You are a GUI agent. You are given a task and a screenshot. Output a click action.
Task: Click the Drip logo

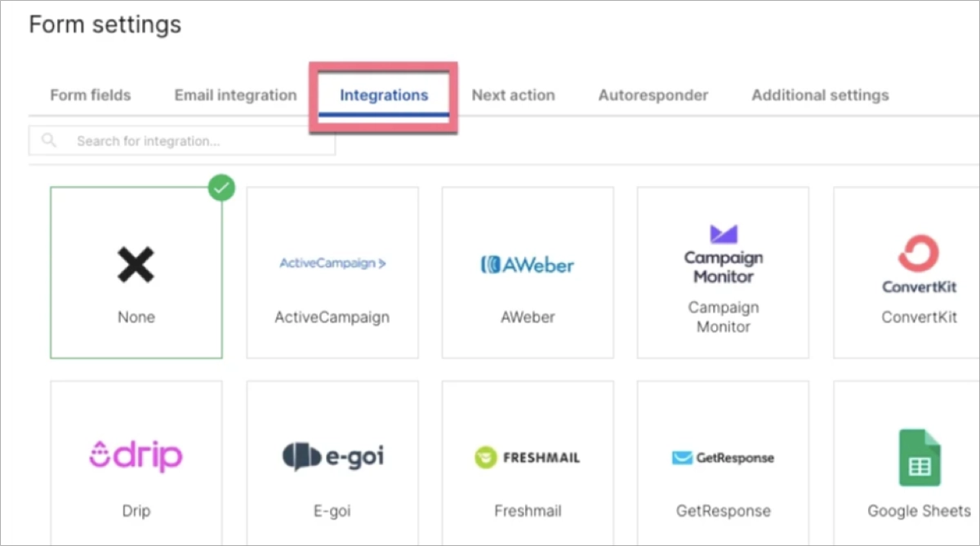[136, 456]
